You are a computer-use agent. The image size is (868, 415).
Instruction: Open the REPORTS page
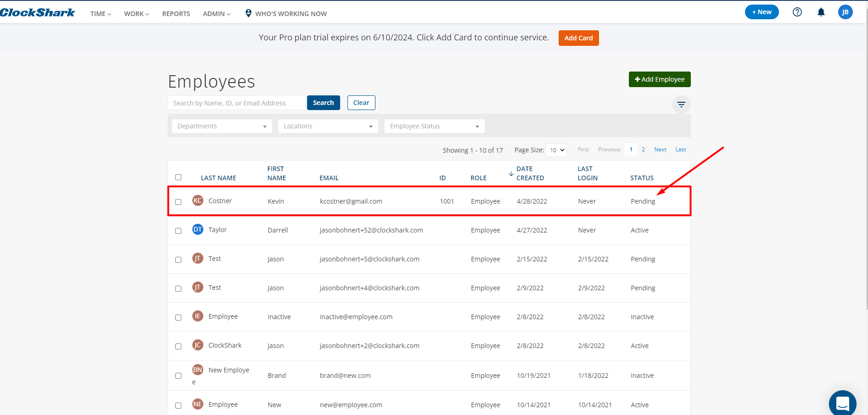pos(176,14)
